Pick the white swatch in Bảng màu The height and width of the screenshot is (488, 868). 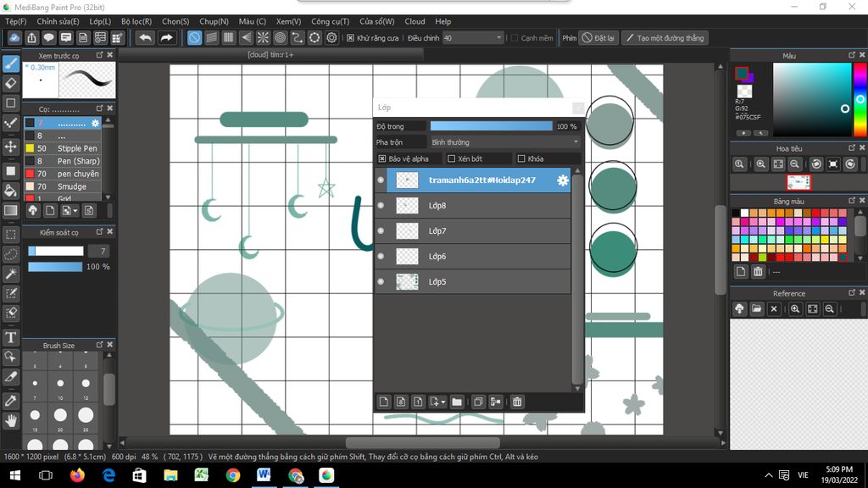(x=744, y=213)
